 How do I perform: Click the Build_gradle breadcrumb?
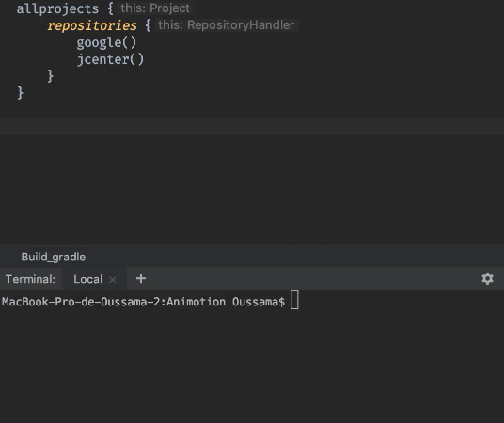(54, 257)
